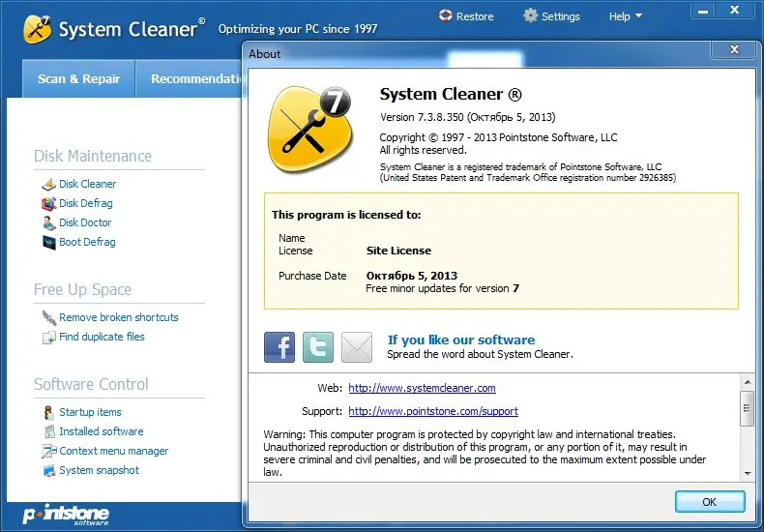Switch to the Recommendations tab

[x=190, y=79]
